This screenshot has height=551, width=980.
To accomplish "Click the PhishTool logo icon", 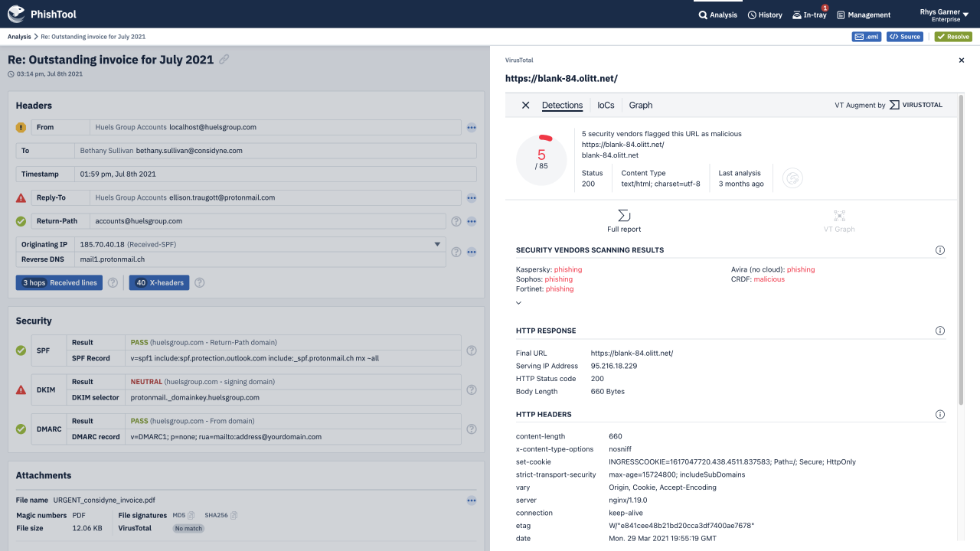I will pos(16,14).
